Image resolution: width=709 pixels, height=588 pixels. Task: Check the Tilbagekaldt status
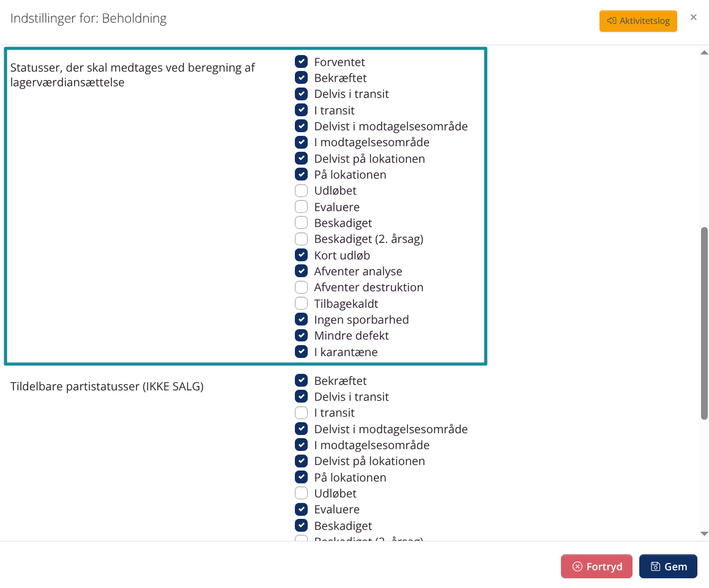pyautogui.click(x=301, y=303)
